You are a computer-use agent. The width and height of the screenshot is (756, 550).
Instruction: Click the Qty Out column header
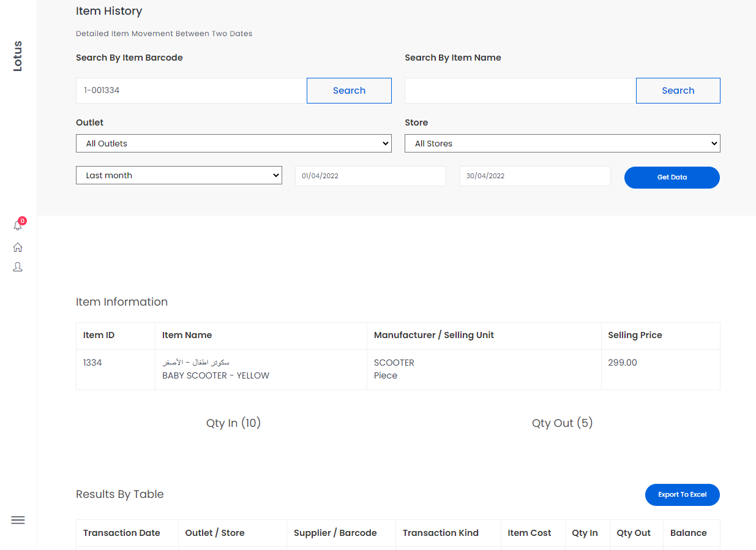[634, 533]
